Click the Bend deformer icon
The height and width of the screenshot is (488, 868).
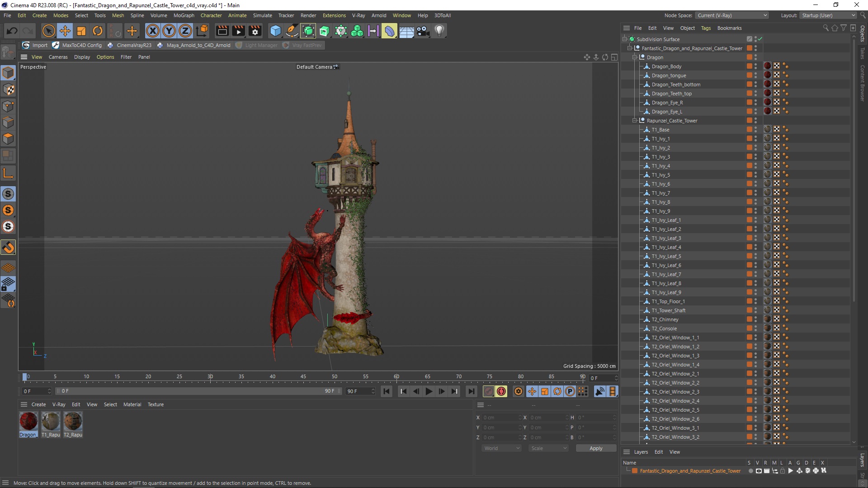tap(390, 31)
